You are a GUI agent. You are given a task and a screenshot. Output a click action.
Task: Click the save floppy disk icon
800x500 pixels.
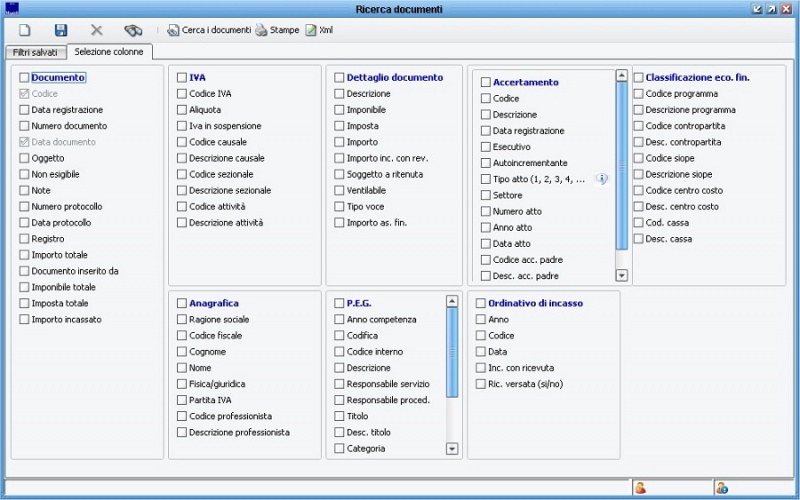[x=61, y=30]
